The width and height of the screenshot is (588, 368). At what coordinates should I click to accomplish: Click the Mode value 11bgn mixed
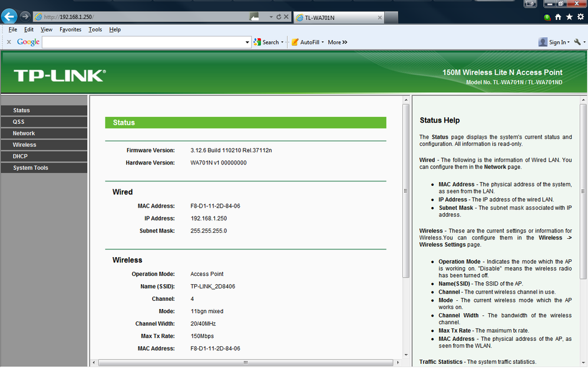(x=207, y=311)
